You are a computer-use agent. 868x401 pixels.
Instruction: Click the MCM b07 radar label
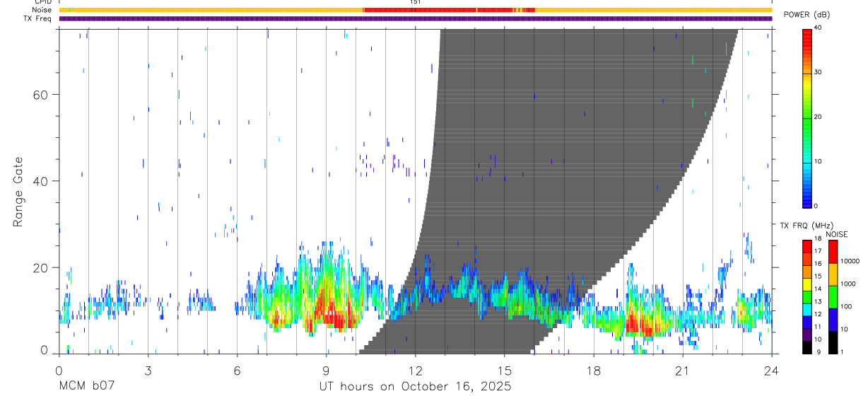coord(86,387)
